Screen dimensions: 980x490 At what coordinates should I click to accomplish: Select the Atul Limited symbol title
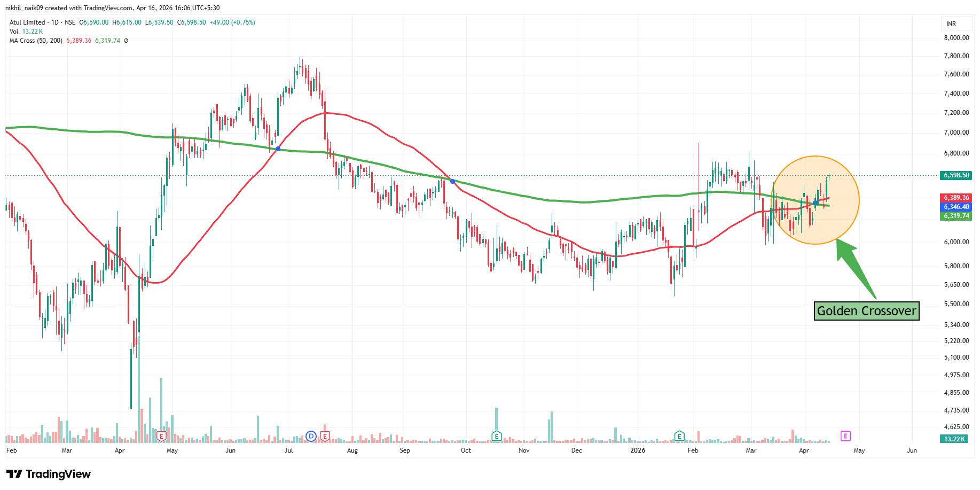pyautogui.click(x=27, y=22)
